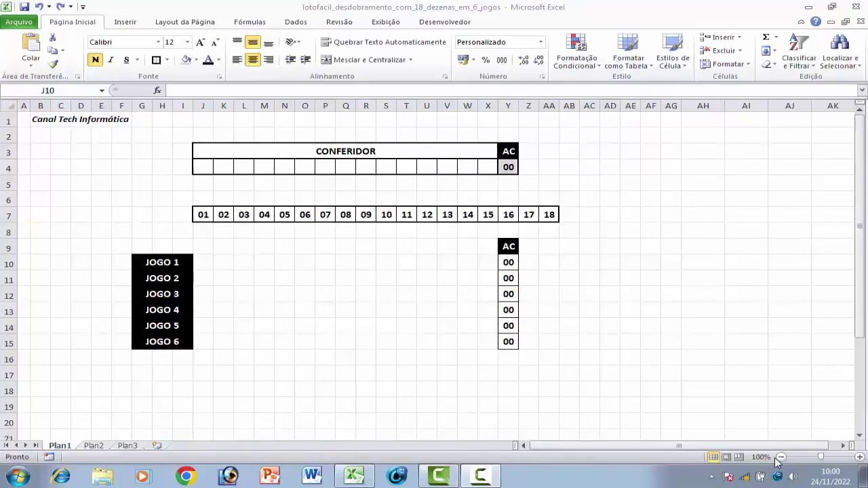Decrease font size with the small A icon
868x488 pixels.
coord(215,42)
